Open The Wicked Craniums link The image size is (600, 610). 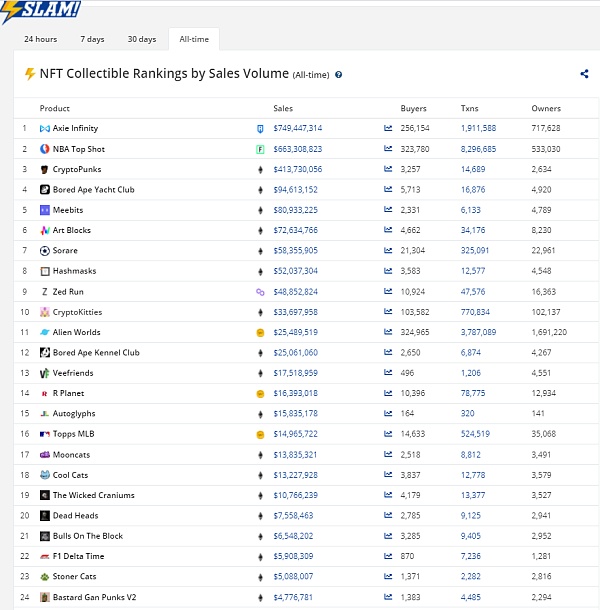pos(93,495)
